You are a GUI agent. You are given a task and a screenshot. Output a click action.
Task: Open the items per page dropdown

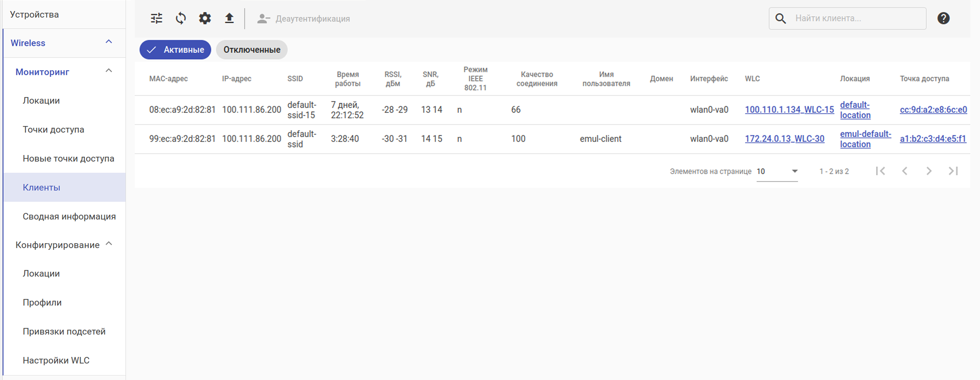(777, 171)
